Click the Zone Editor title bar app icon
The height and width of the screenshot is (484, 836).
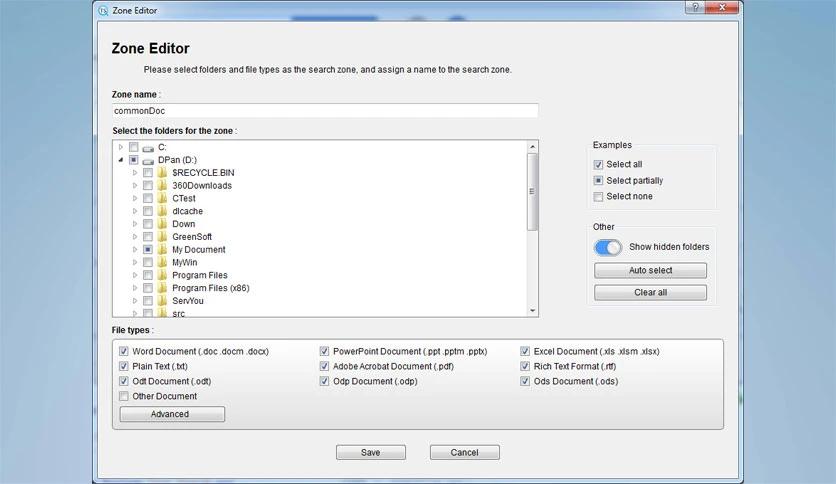click(x=103, y=10)
